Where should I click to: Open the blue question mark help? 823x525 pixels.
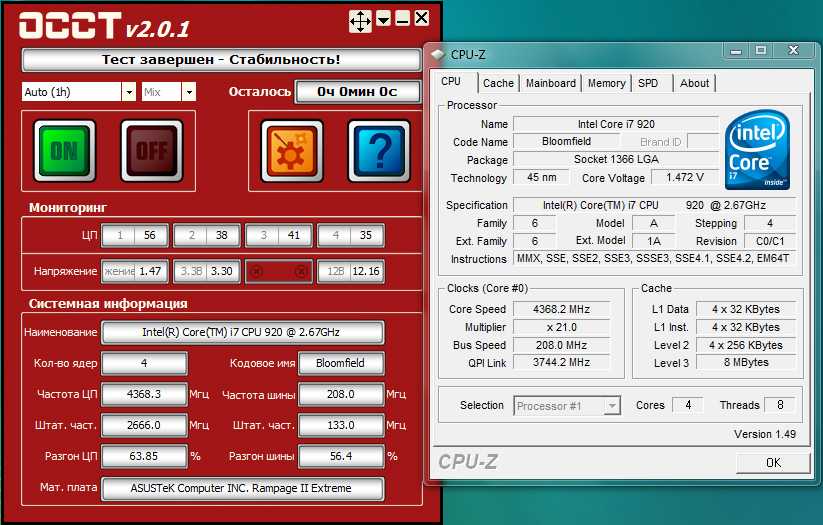(379, 151)
